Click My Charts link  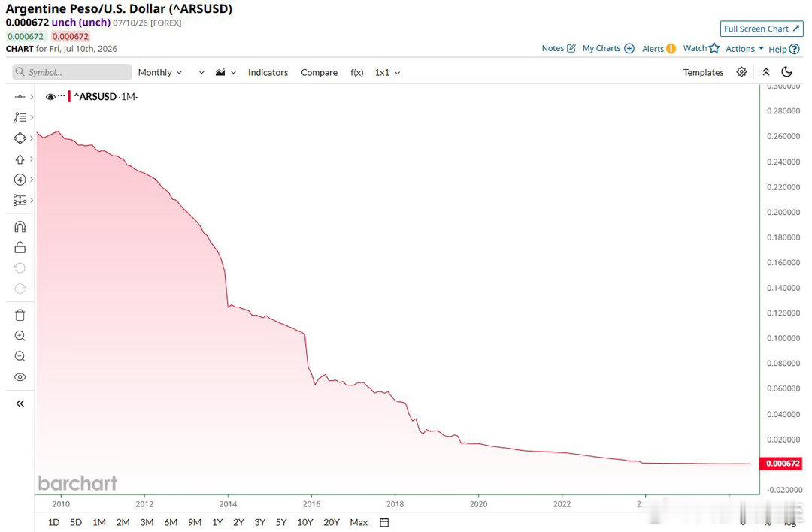(608, 49)
